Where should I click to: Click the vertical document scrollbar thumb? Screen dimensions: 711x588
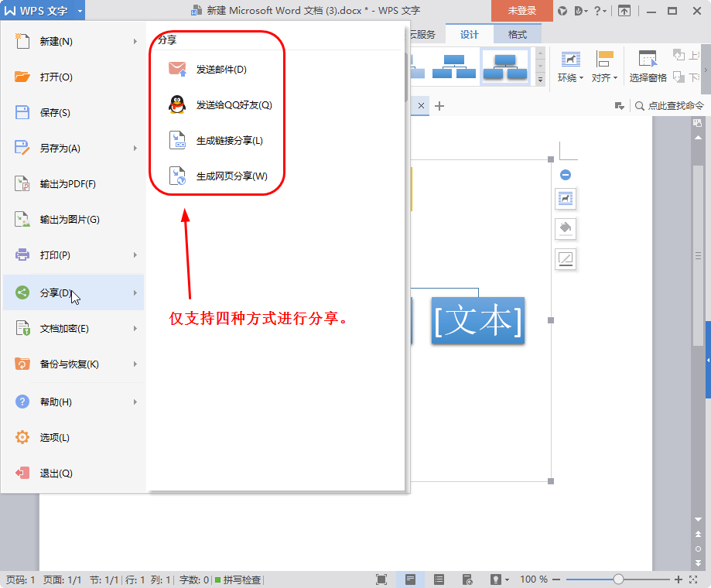pyautogui.click(x=699, y=256)
